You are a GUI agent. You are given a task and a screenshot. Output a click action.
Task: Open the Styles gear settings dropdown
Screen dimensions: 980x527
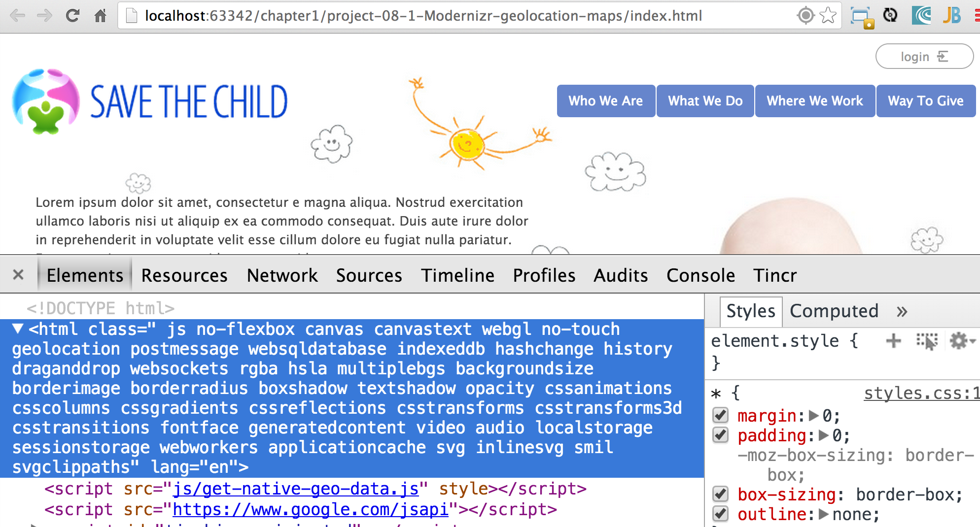(962, 341)
